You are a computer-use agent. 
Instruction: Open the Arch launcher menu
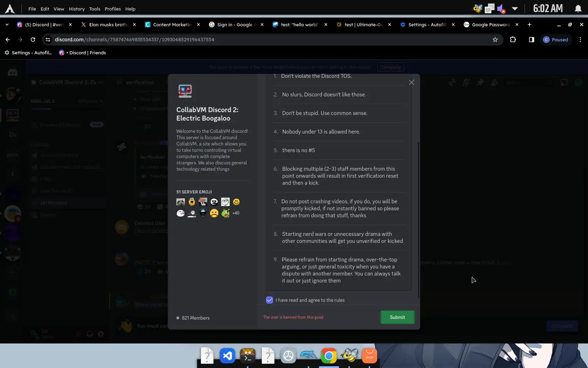pos(10,9)
